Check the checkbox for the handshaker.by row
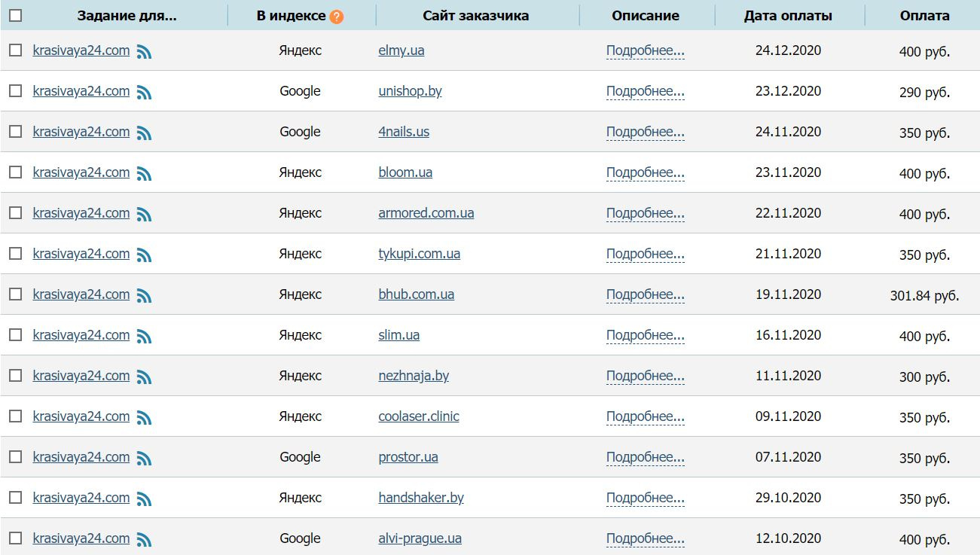980x555 pixels. point(15,498)
